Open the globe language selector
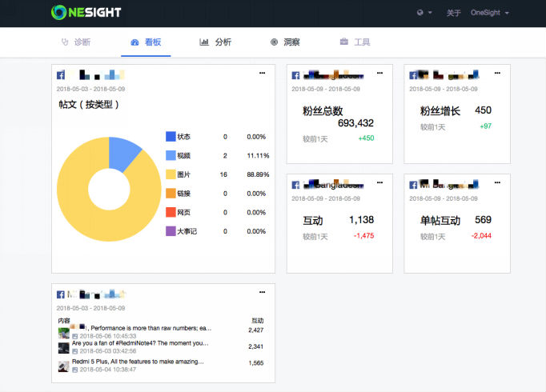This screenshot has width=546, height=392. (x=424, y=13)
